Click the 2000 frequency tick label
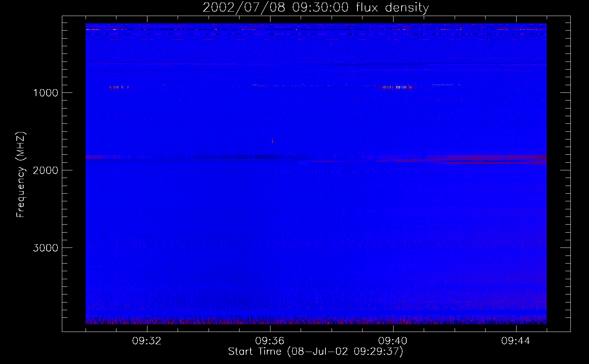The width and height of the screenshot is (589, 364). (x=46, y=170)
